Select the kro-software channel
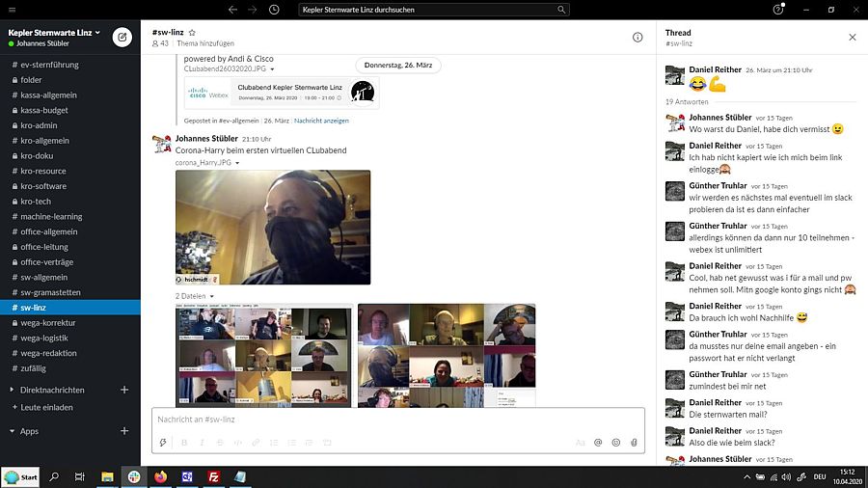 (43, 186)
